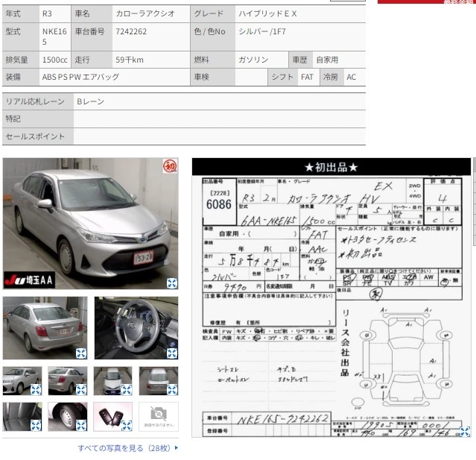Expand icon on rear-left angle small thumbnail
Screen dimensions: 476x460
(x=81, y=389)
